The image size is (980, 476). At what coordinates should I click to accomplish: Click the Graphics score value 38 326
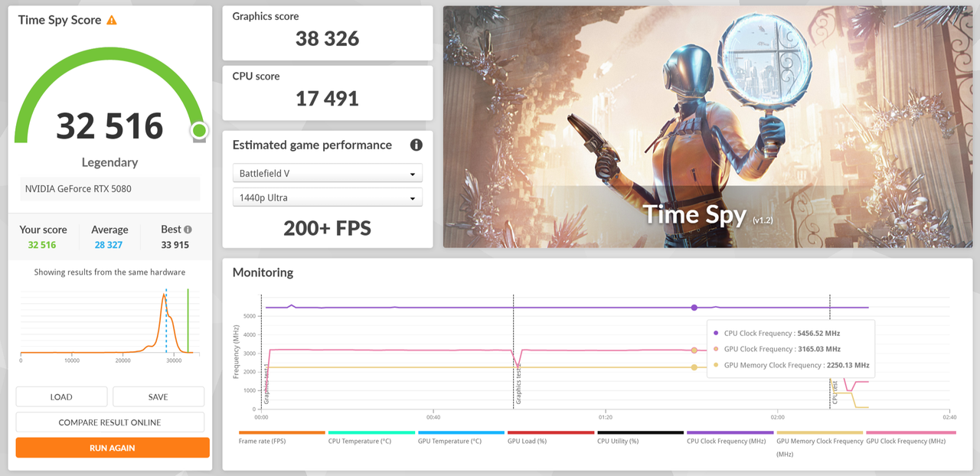328,38
